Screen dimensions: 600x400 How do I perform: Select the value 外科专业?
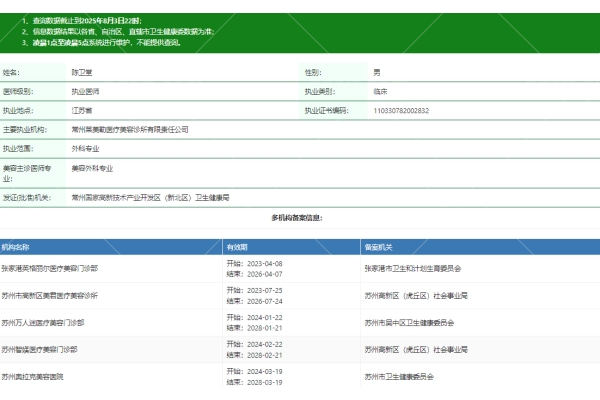(x=85, y=149)
